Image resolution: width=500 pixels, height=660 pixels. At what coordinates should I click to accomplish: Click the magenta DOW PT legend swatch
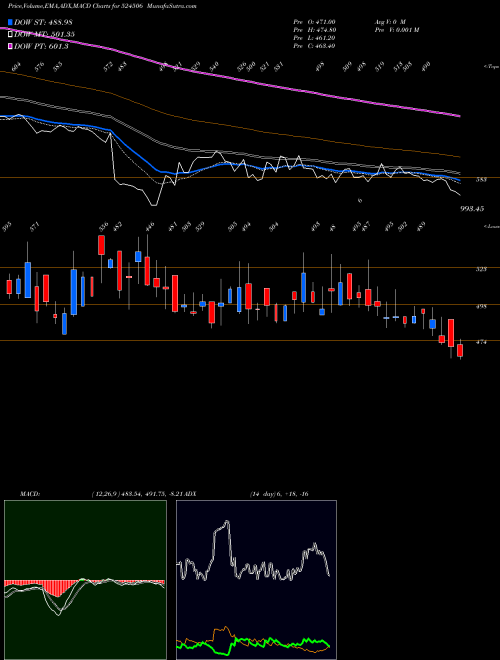point(11,46)
